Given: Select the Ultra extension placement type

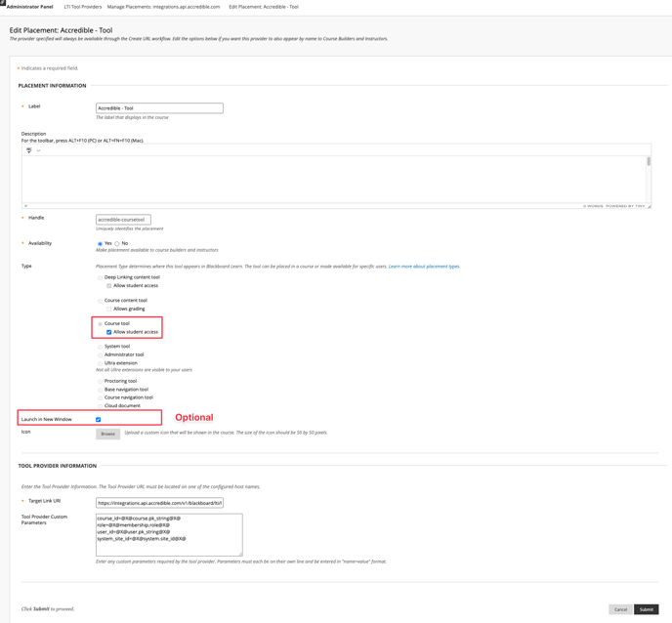Looking at the screenshot, I should [100, 363].
